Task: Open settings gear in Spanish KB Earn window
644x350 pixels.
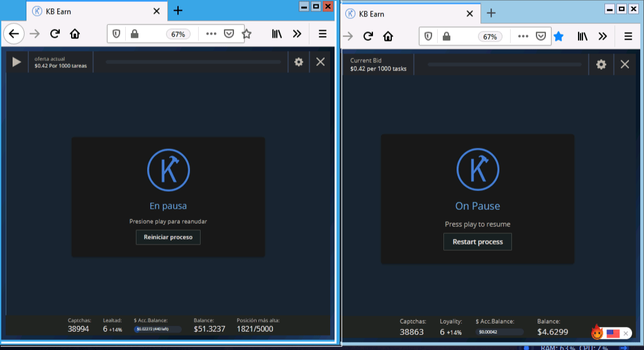Action: pyautogui.click(x=299, y=62)
